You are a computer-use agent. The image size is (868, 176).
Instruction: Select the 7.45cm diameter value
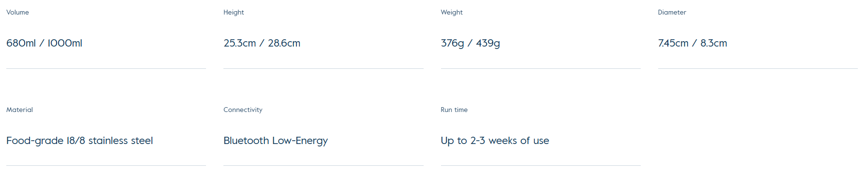[673, 43]
